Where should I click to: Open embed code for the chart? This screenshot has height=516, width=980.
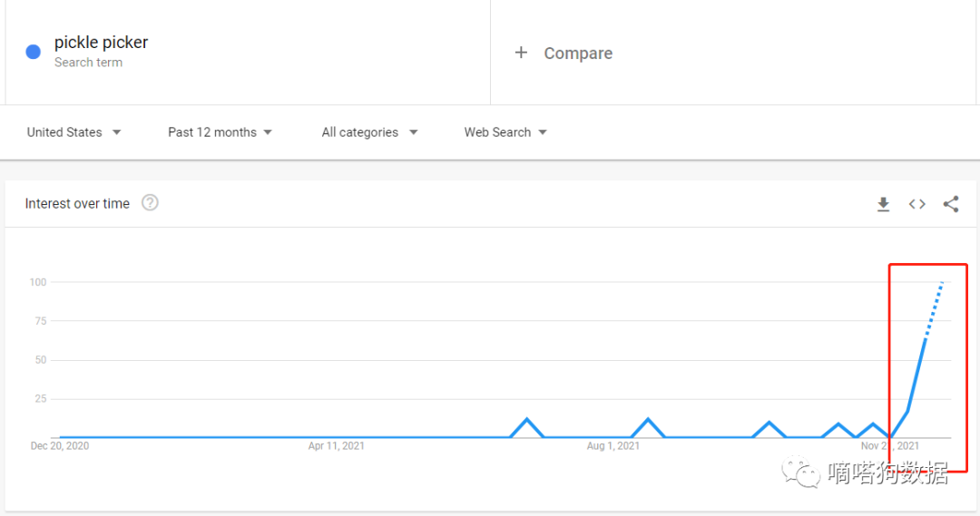click(x=917, y=204)
